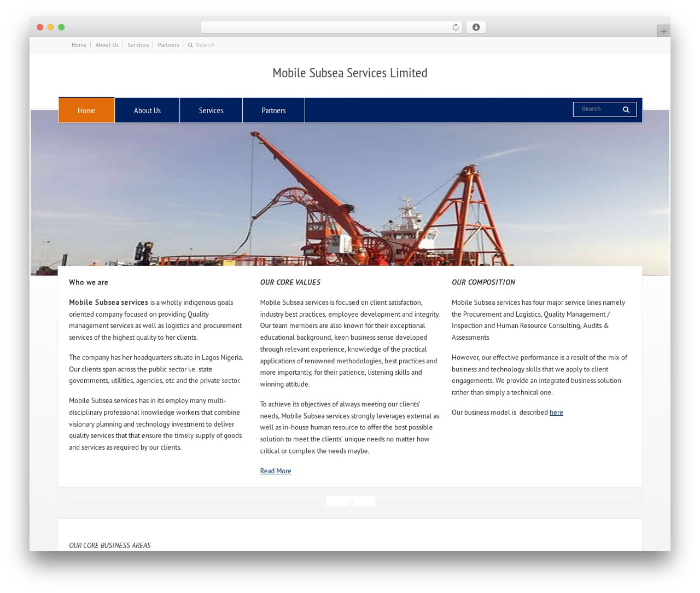Click the 'OUR CORE VALUES' heading
700x593 pixels.
(290, 282)
